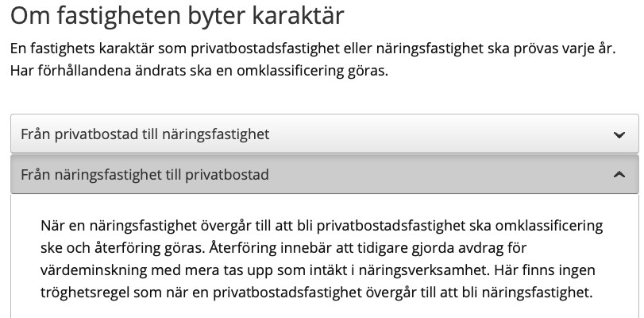The height and width of the screenshot is (318, 644).
Task: Expand the 'Från privatbostad till näringsfastighet' chevron
Action: coord(619,135)
